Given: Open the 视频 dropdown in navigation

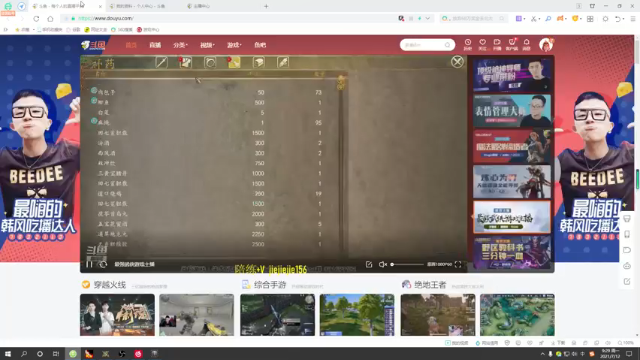Looking at the screenshot, I should tap(207, 45).
